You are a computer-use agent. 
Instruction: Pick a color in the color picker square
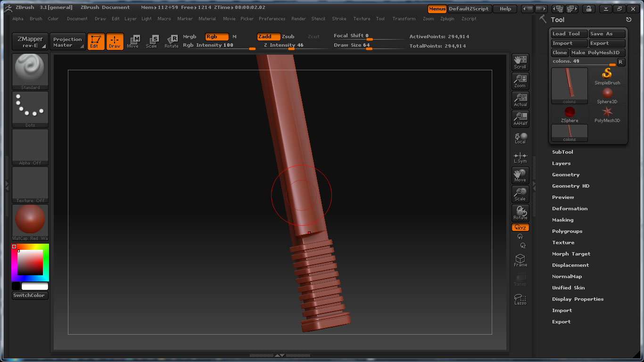tap(30, 263)
